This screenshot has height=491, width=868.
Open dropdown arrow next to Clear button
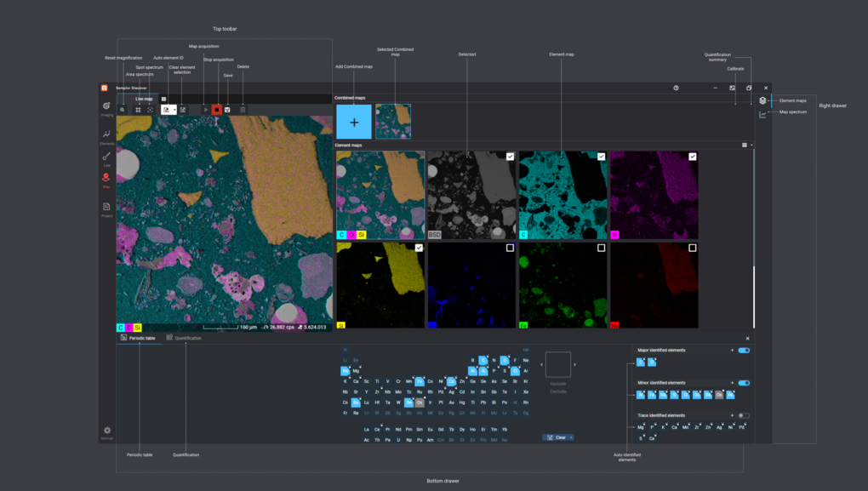pos(571,437)
